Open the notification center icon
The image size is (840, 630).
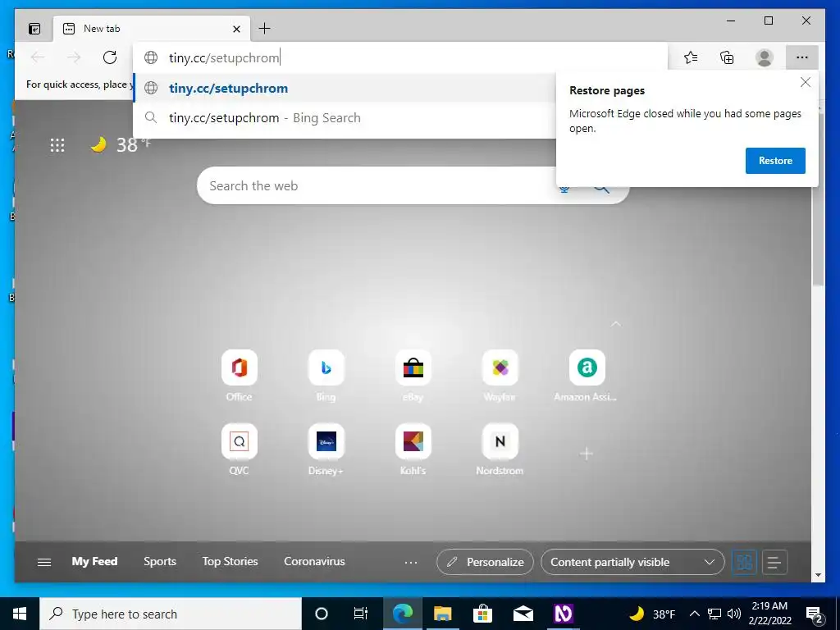click(815, 614)
